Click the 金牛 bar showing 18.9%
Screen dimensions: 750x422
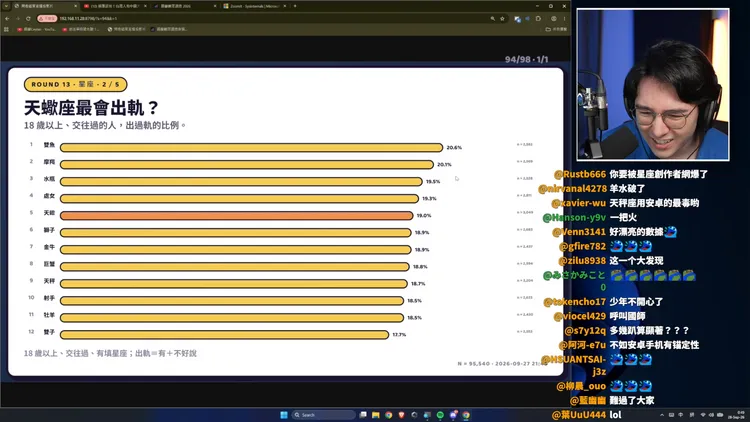coord(235,250)
